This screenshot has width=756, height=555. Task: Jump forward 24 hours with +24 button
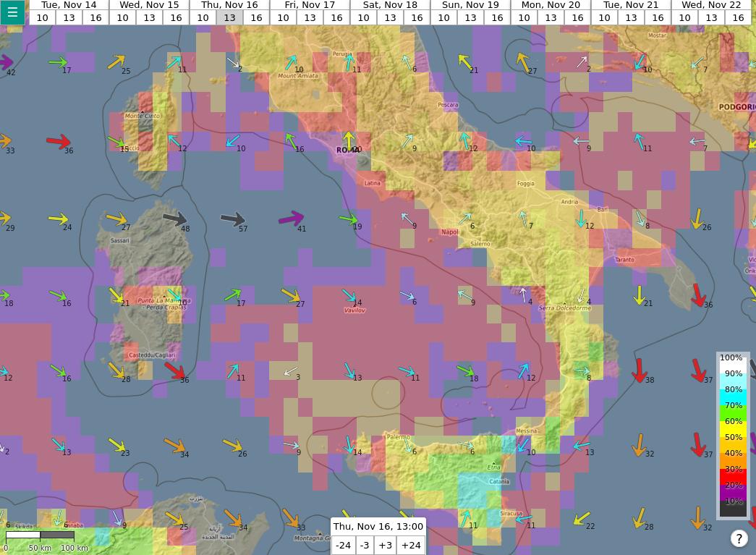(x=411, y=545)
